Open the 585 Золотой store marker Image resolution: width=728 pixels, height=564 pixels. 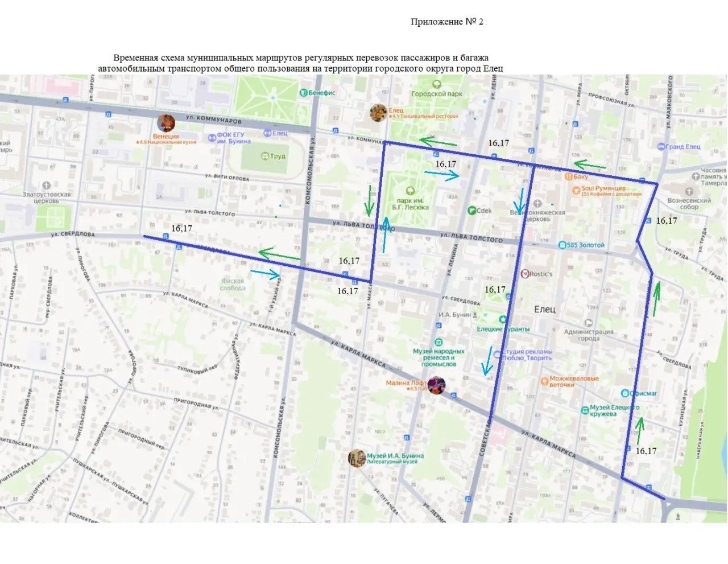click(x=561, y=245)
